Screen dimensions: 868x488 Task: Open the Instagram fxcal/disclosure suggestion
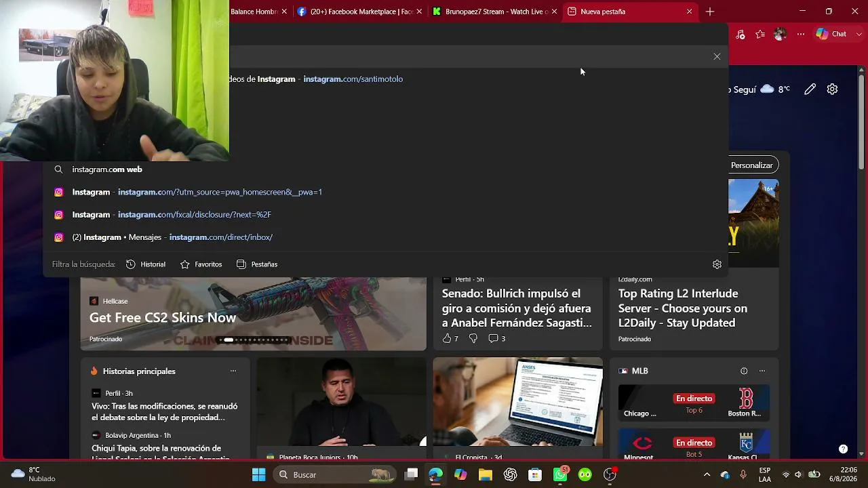tap(385, 214)
